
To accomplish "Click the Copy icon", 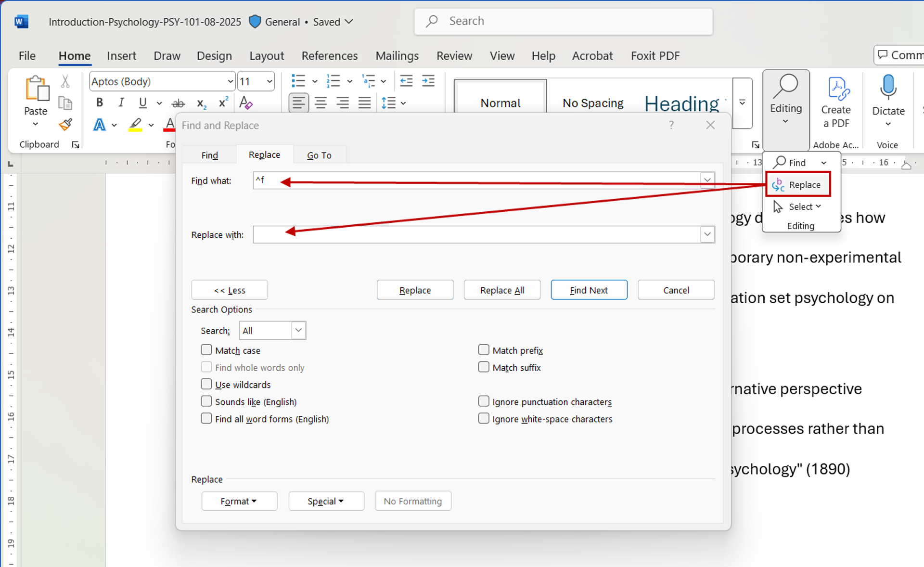I will 65,103.
